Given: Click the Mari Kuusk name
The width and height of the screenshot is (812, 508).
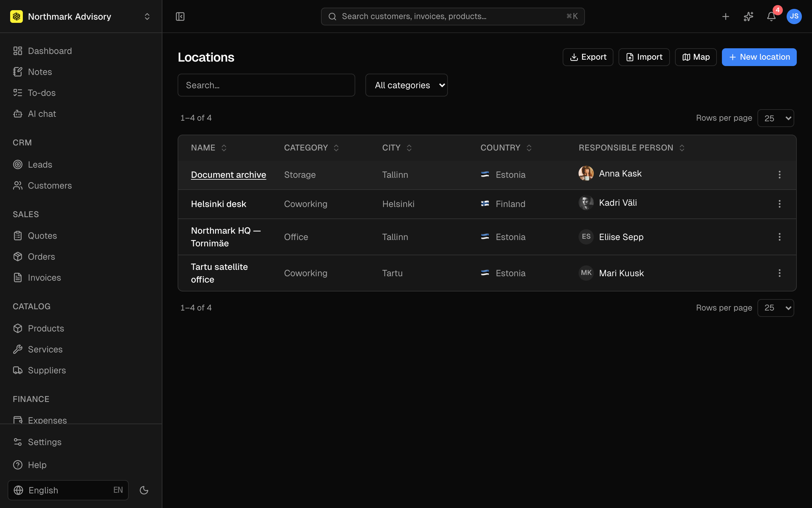Looking at the screenshot, I should [621, 273].
